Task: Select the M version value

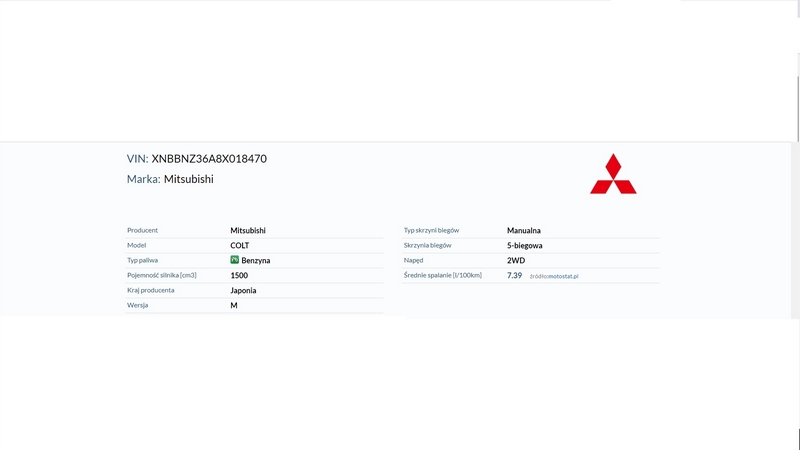Action: [234, 305]
